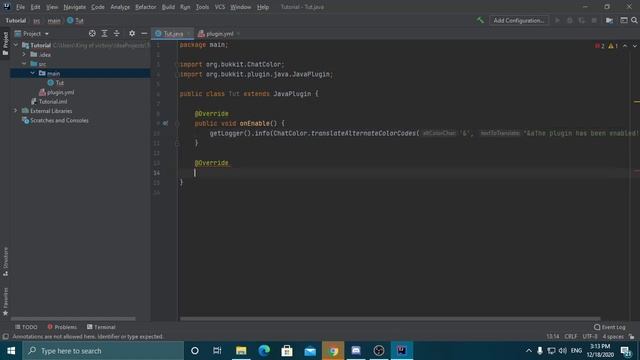
Task: Expand the .idea folder
Action: pyautogui.click(x=24, y=54)
